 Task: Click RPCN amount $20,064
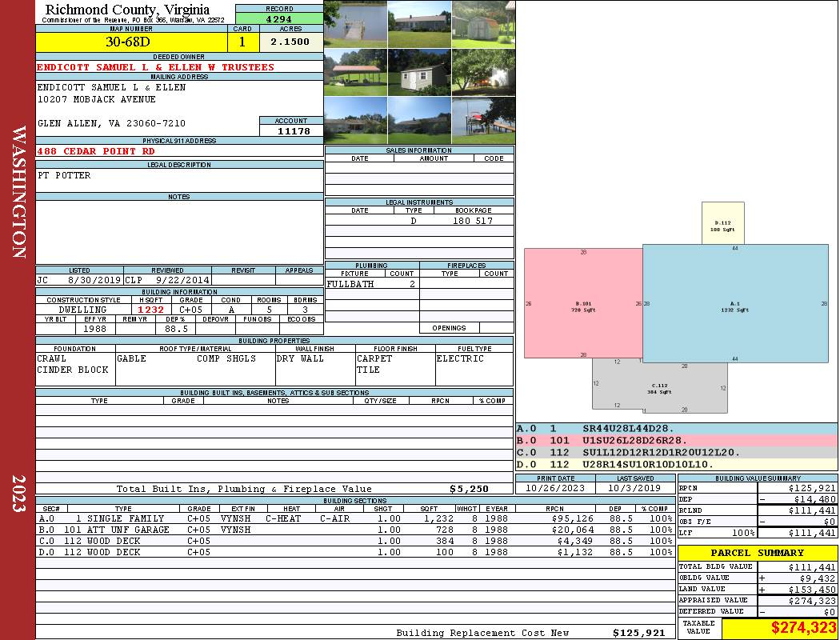pos(573,530)
